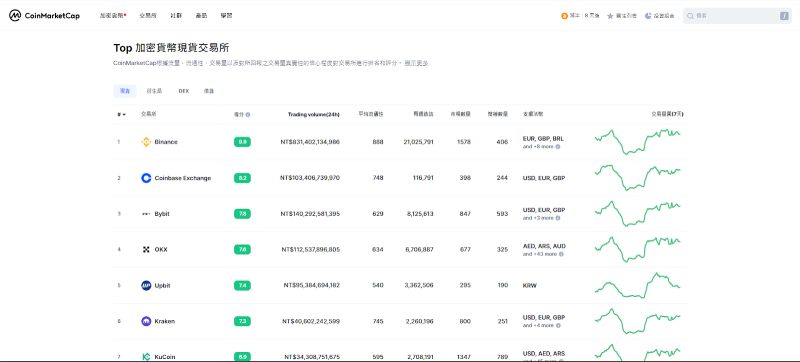Open the portfolio pie chart icon
The width and height of the screenshot is (800, 362).
tap(648, 16)
